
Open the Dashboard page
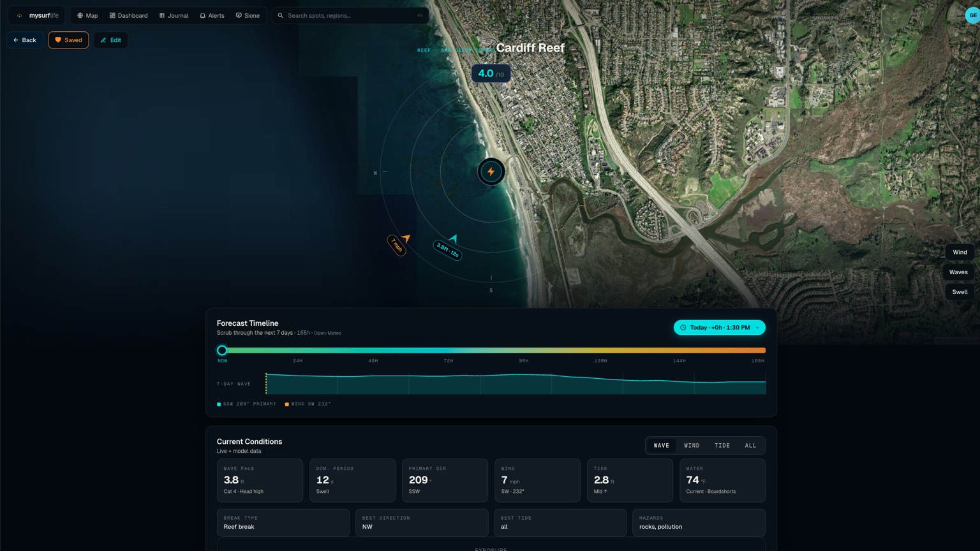click(x=128, y=15)
